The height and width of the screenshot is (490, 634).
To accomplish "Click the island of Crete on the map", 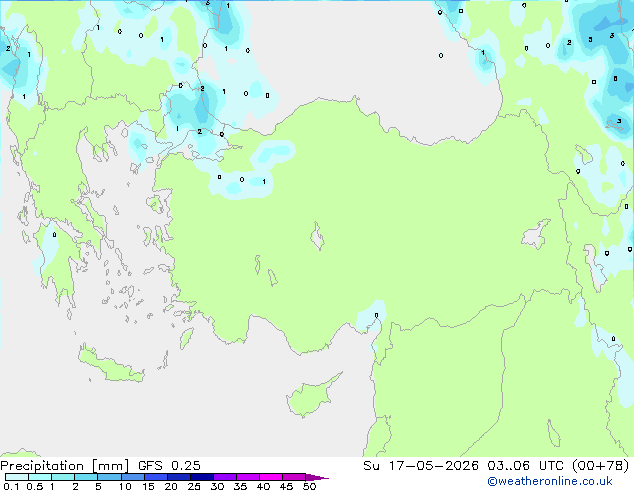I will coord(110,365).
